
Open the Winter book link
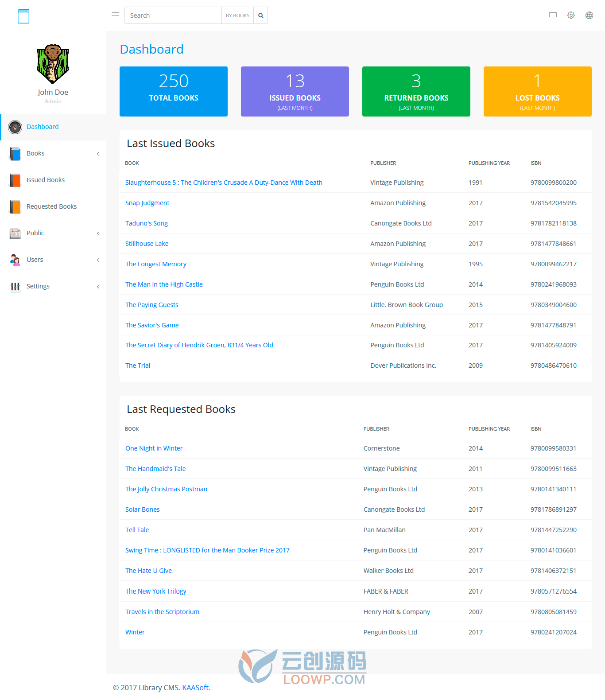(135, 632)
